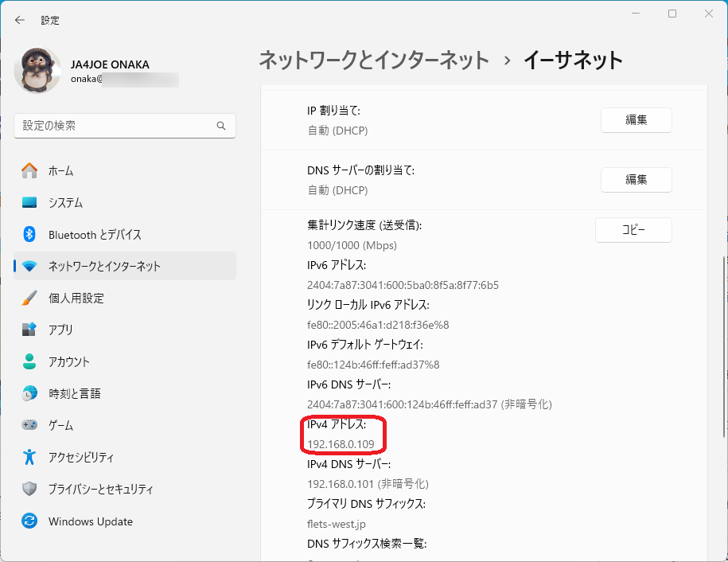728x562 pixels.
Task: Click the ホーム house icon
Action: (x=29, y=171)
